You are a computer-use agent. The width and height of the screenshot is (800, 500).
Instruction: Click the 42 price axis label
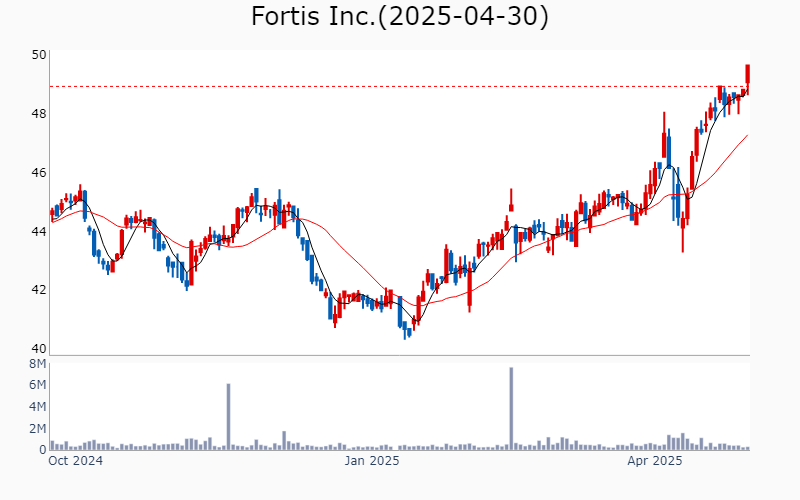(39, 290)
